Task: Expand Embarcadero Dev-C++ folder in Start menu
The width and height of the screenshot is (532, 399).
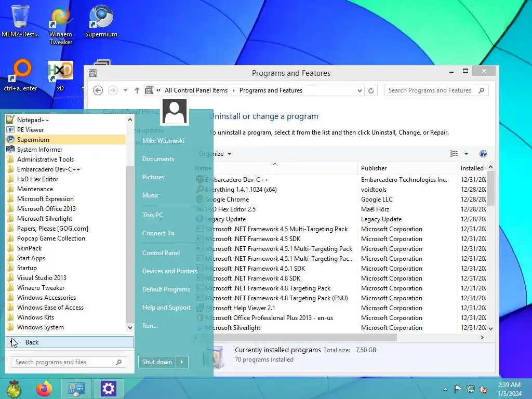Action: click(x=65, y=169)
